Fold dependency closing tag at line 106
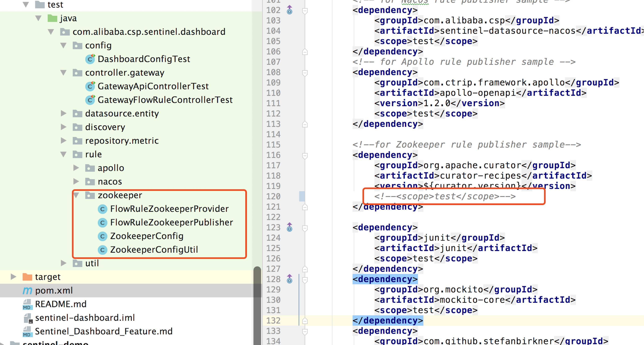The width and height of the screenshot is (644, 345). 305,52
